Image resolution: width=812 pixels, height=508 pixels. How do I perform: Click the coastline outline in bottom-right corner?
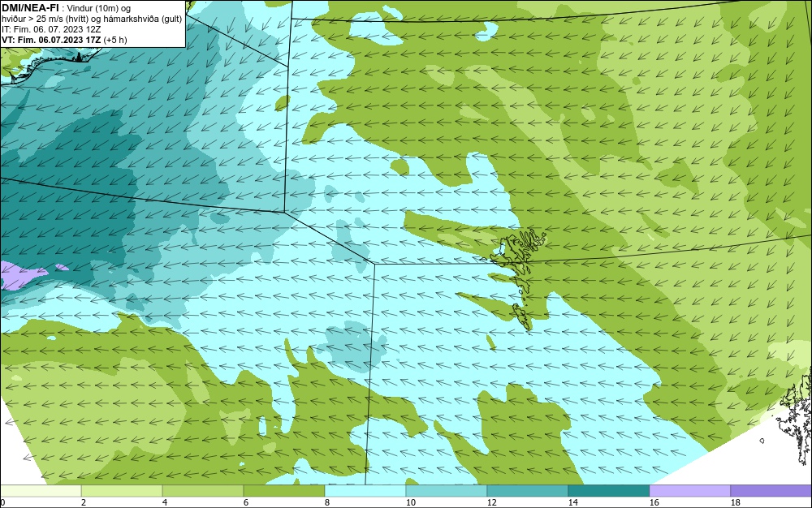pyautogui.click(x=795, y=415)
